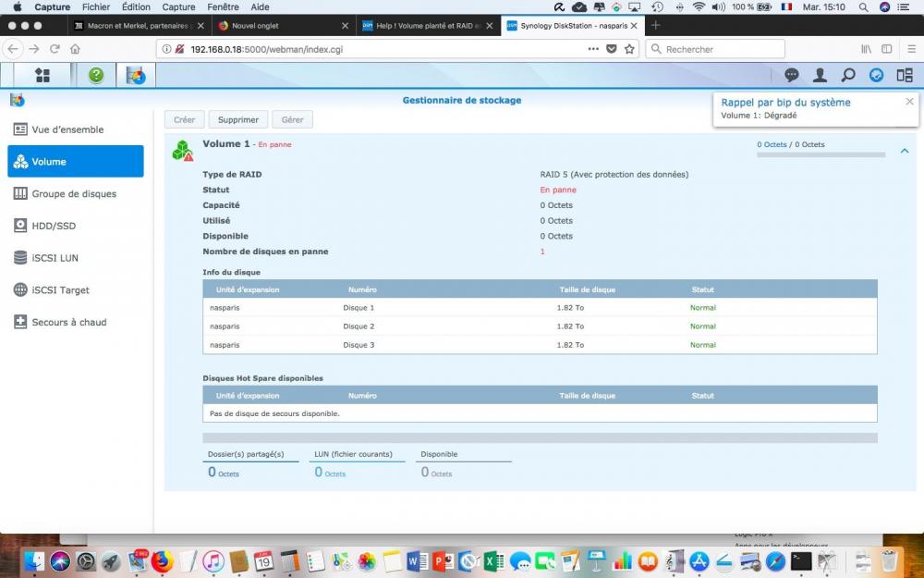Click the Supprimer button
This screenshot has height=578, width=924.
click(238, 119)
